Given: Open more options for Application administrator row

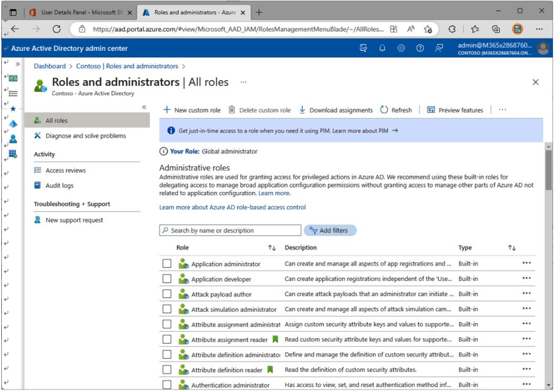Looking at the screenshot, I should pyautogui.click(x=526, y=263).
